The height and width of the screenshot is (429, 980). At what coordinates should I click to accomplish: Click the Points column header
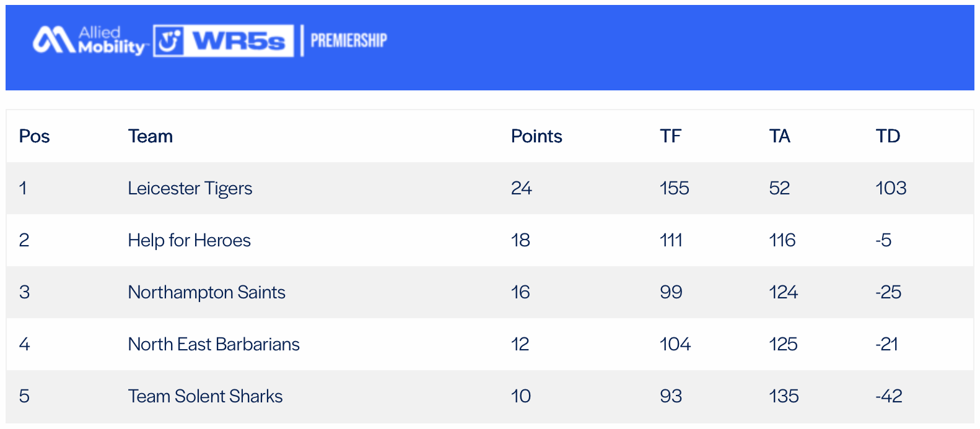point(536,136)
